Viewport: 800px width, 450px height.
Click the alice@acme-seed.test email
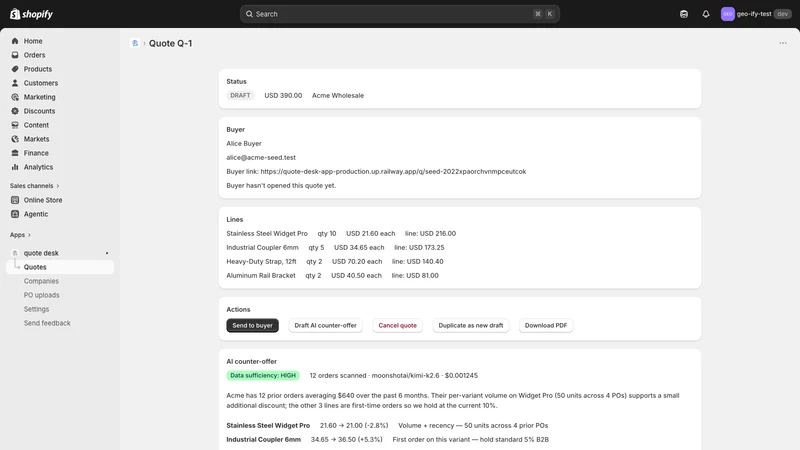pyautogui.click(x=261, y=158)
